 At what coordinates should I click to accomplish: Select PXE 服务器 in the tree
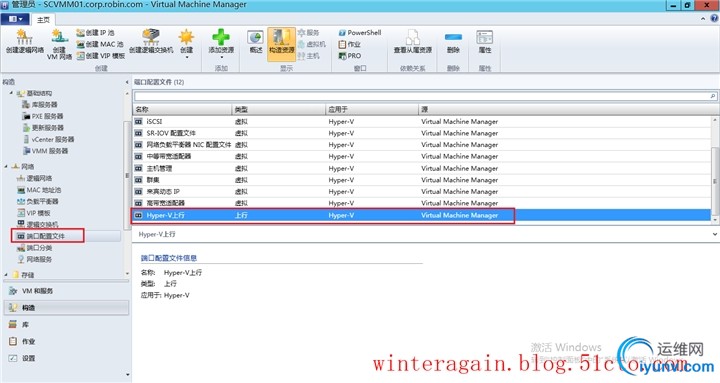tap(43, 116)
